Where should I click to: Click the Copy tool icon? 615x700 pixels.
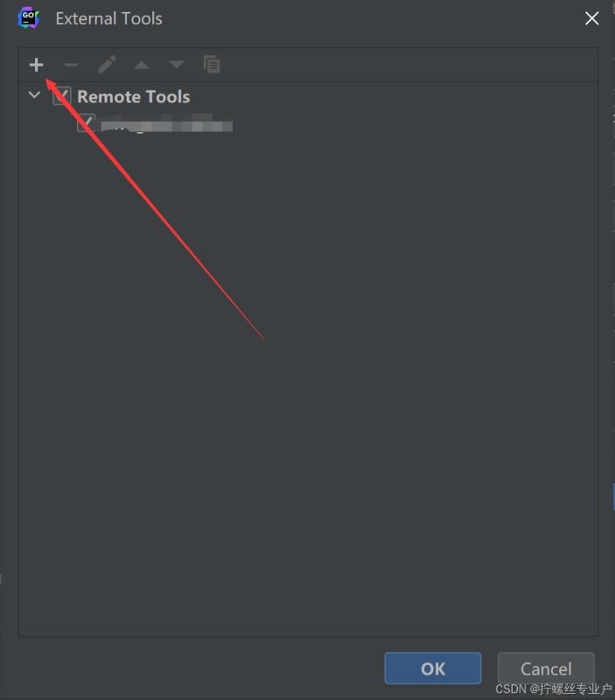click(212, 64)
